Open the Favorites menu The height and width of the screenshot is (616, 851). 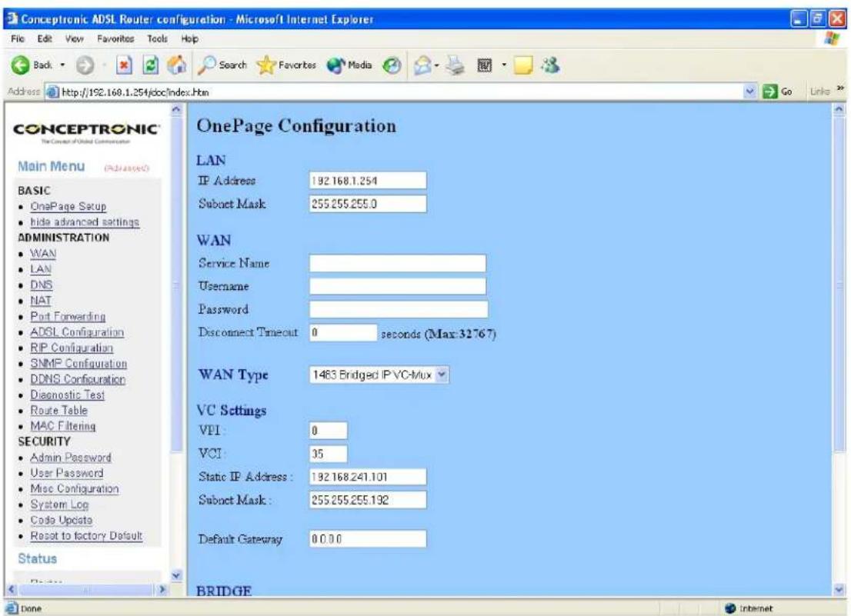tap(115, 38)
